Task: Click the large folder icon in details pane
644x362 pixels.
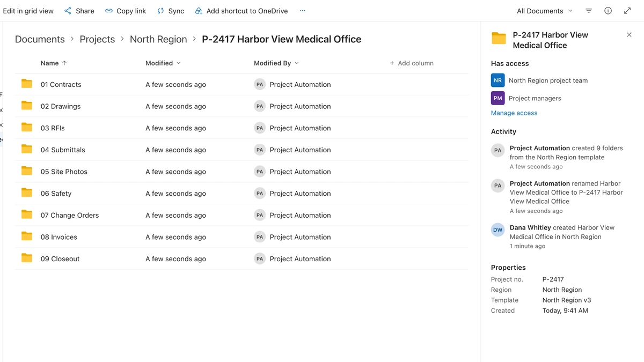Action: pyautogui.click(x=499, y=38)
